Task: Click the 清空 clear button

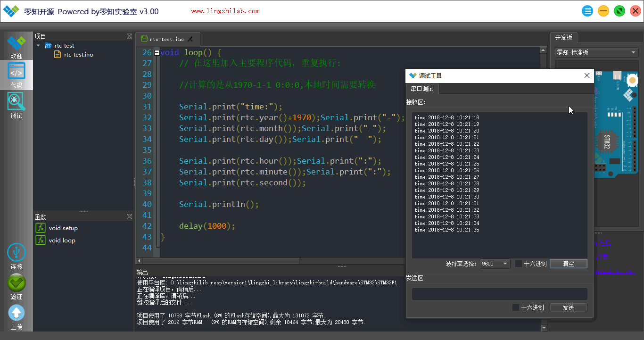Action: [569, 264]
